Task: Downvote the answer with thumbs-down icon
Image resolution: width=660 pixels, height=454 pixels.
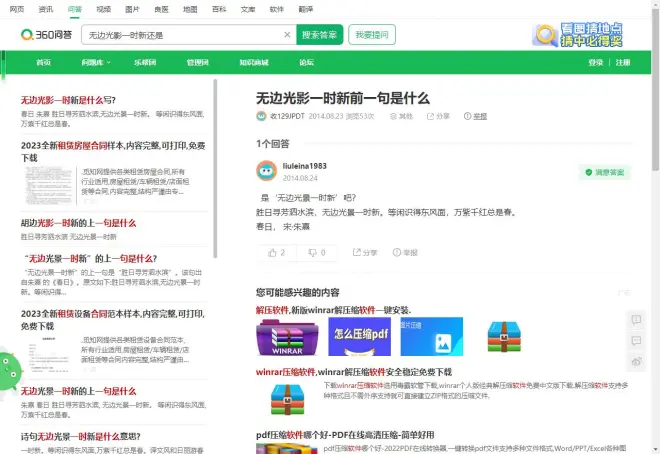Action: (x=316, y=253)
